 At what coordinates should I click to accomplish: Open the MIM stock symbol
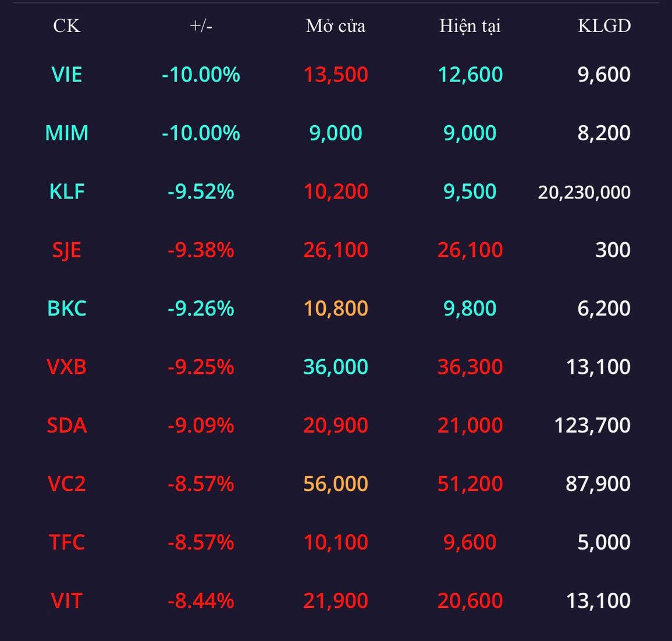(x=66, y=133)
